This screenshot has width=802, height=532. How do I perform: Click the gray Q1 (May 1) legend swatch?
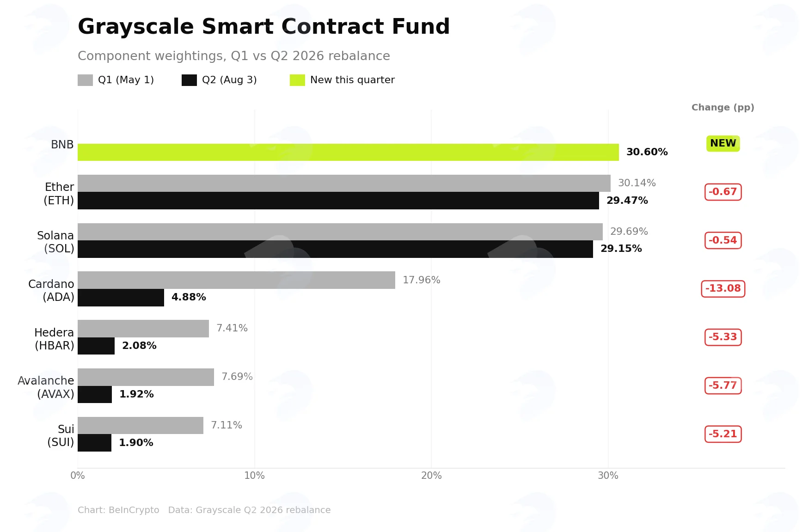[x=85, y=80]
